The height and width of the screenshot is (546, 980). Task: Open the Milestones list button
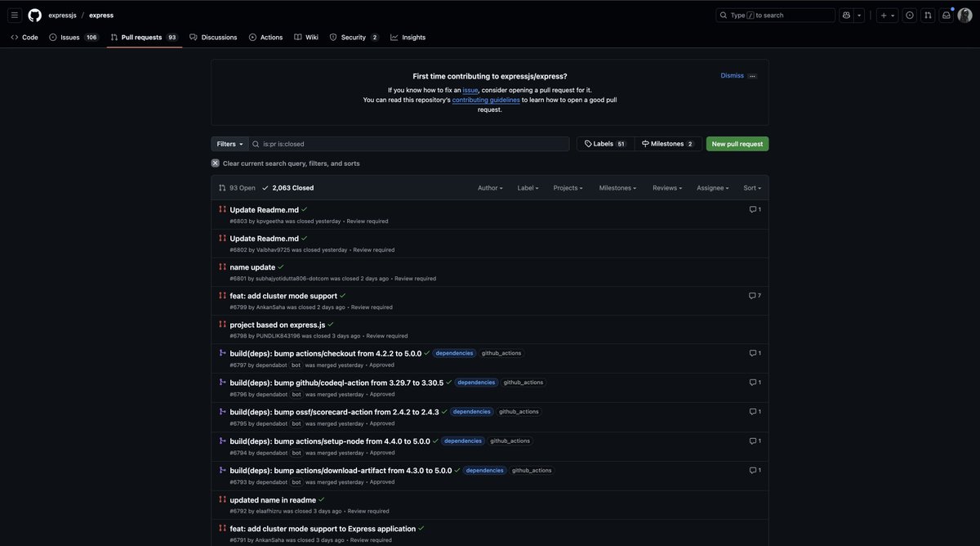point(667,144)
